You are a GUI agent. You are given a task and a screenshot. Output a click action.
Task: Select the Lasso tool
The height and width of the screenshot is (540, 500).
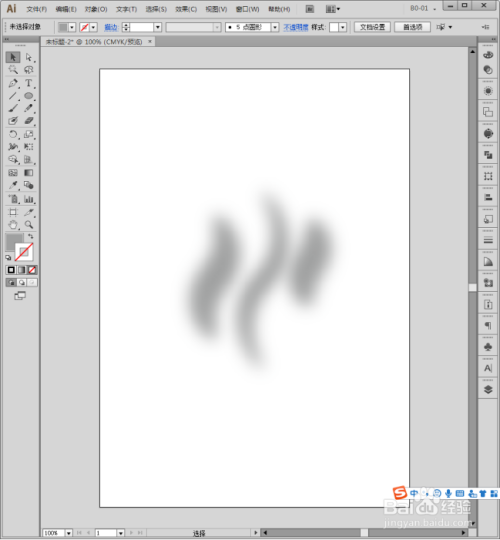(x=29, y=70)
